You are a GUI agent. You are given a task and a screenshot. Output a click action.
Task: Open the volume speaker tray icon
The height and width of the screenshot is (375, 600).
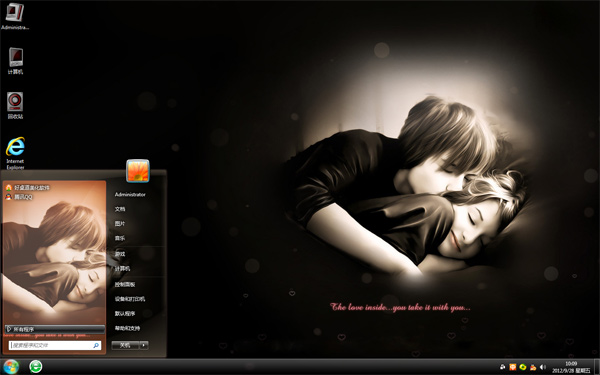pyautogui.click(x=543, y=367)
